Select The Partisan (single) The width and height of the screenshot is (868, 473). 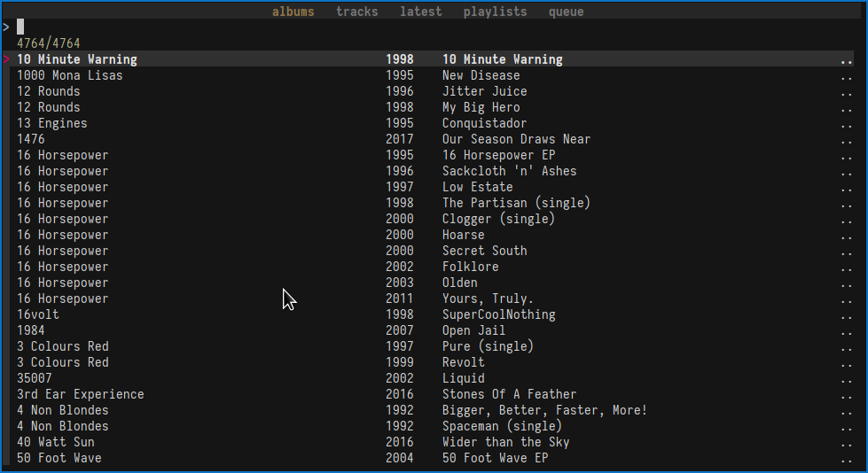click(x=517, y=203)
